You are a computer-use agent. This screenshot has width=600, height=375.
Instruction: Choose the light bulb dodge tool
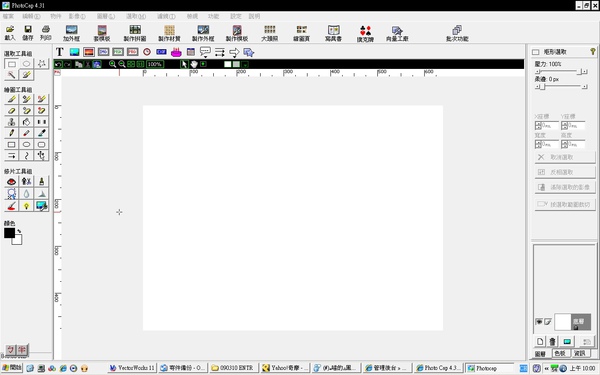pos(26,206)
